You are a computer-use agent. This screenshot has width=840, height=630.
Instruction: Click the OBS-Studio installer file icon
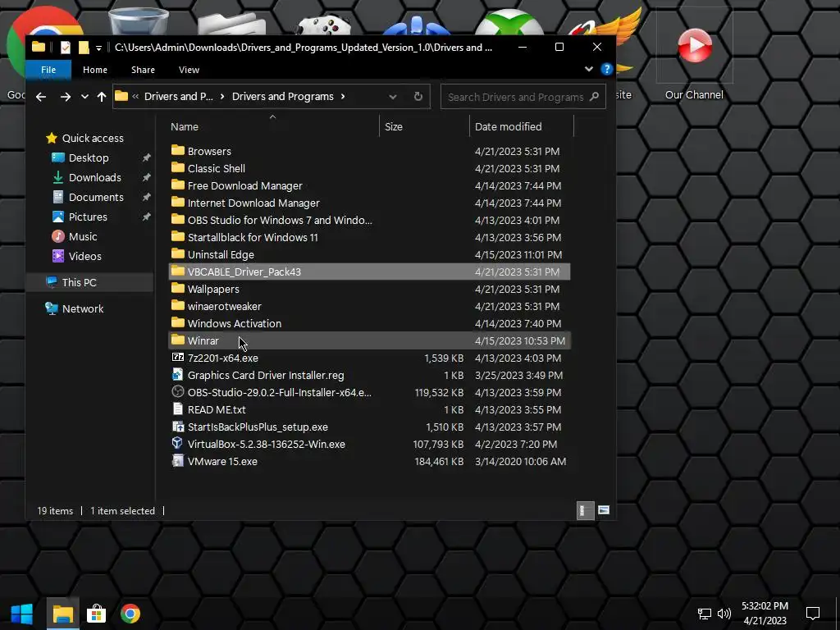point(178,391)
